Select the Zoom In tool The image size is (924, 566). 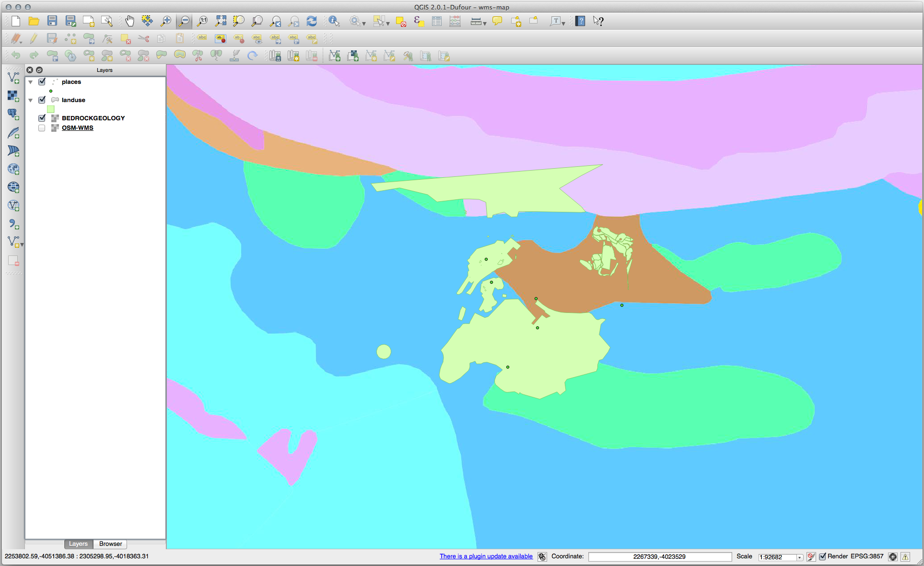(x=166, y=21)
